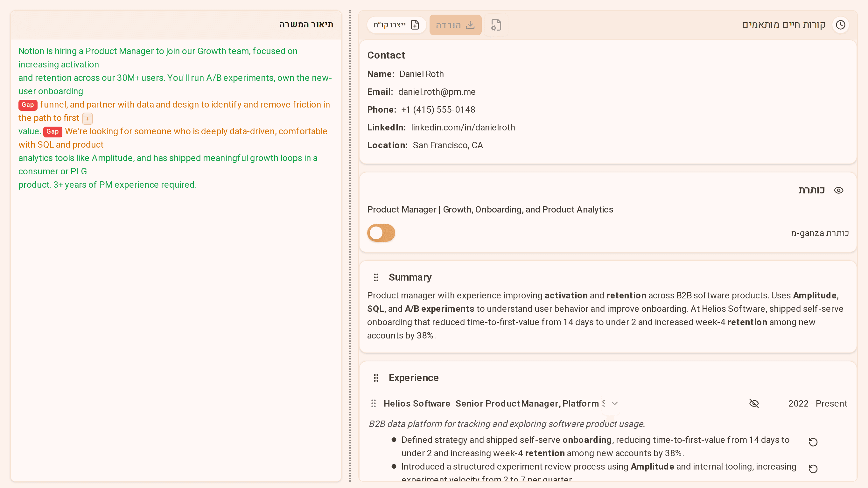Grab the Helios Software entry drag handle
868x488 pixels.
[x=373, y=403]
